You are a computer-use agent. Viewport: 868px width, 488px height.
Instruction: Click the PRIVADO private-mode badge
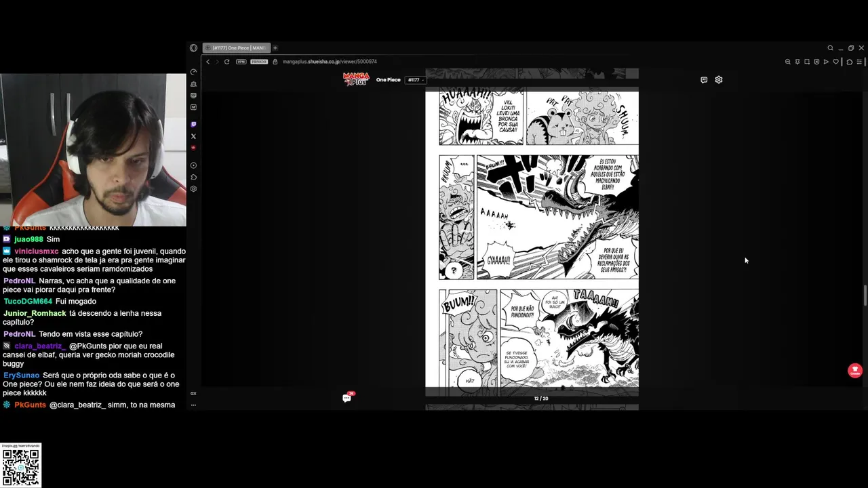[x=259, y=62]
